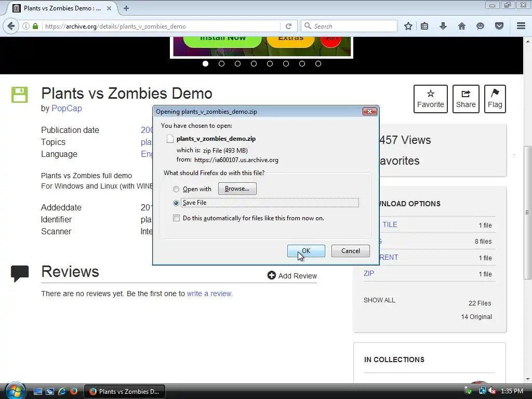
Task: Click Add Review link
Action: tap(292, 275)
